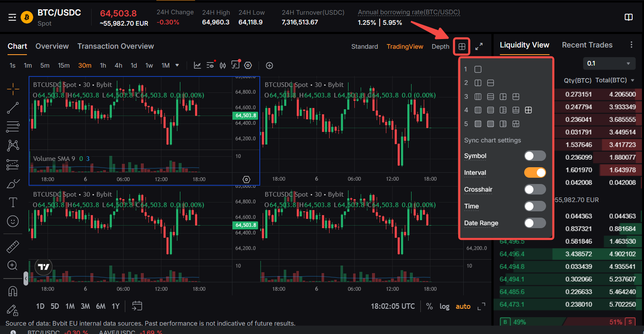
Task: Select the forecasting position tool
Action: coord(13,165)
